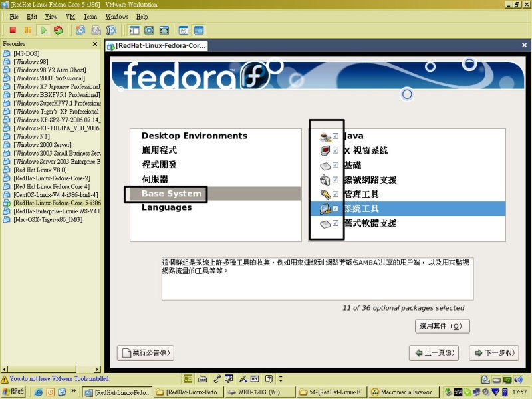
Task: Select [Red Hat Linux V8.0] in Favorites
Action: point(40,170)
